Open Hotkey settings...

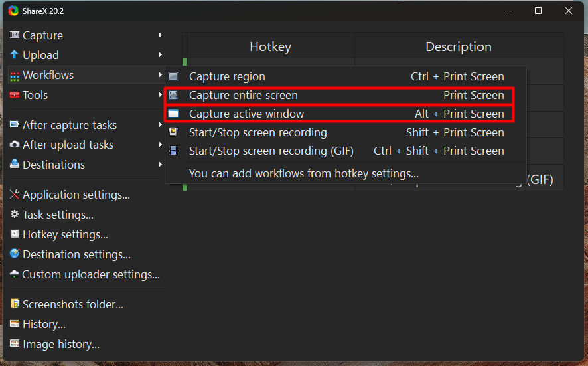click(86, 234)
